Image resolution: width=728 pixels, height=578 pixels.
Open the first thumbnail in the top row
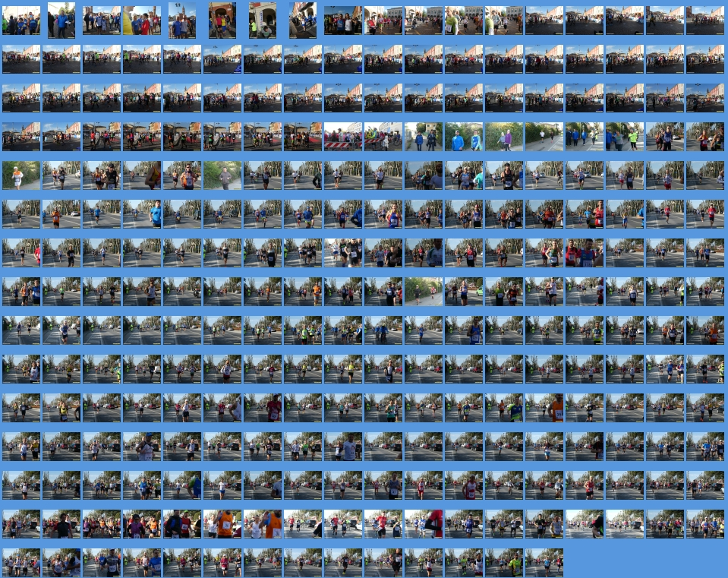click(21, 21)
